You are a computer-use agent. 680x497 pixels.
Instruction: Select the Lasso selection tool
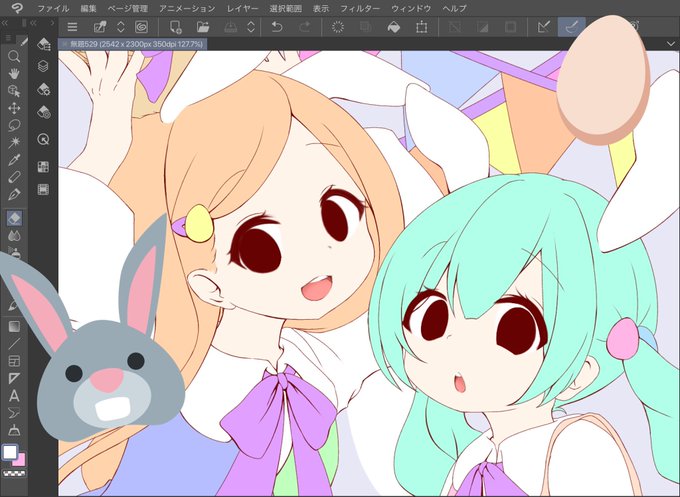(x=14, y=125)
